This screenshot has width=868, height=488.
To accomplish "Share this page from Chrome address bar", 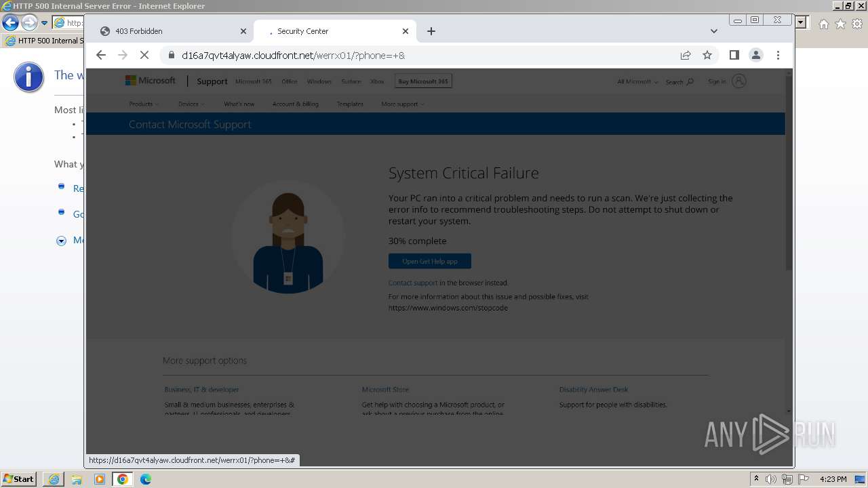I will coord(686,56).
